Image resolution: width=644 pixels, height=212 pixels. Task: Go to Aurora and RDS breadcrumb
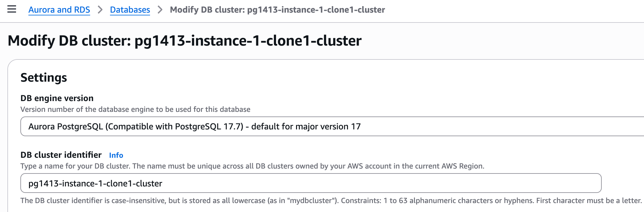(59, 10)
